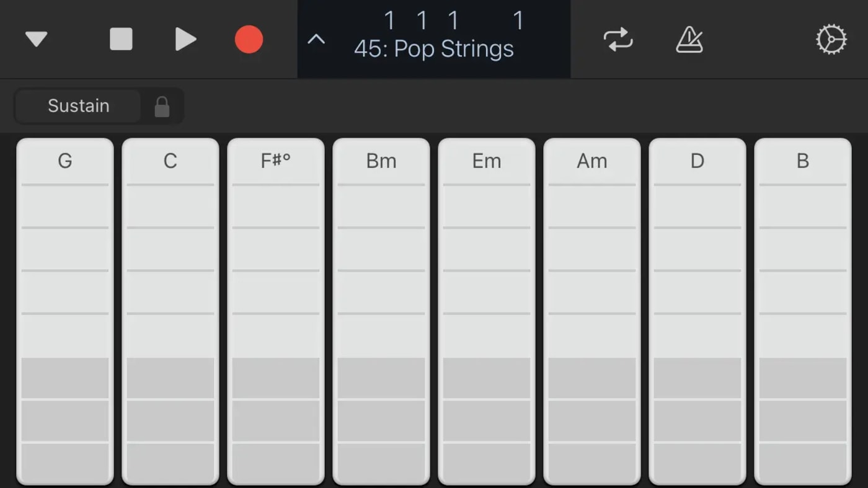Open the Pop Strings track display
The height and width of the screenshot is (488, 868).
click(434, 48)
